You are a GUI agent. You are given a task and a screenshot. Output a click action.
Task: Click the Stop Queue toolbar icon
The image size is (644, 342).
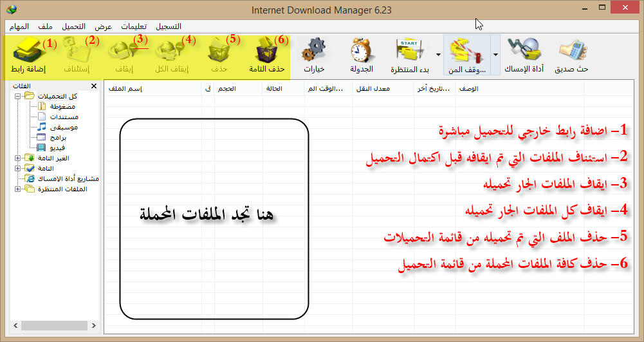[x=467, y=51]
